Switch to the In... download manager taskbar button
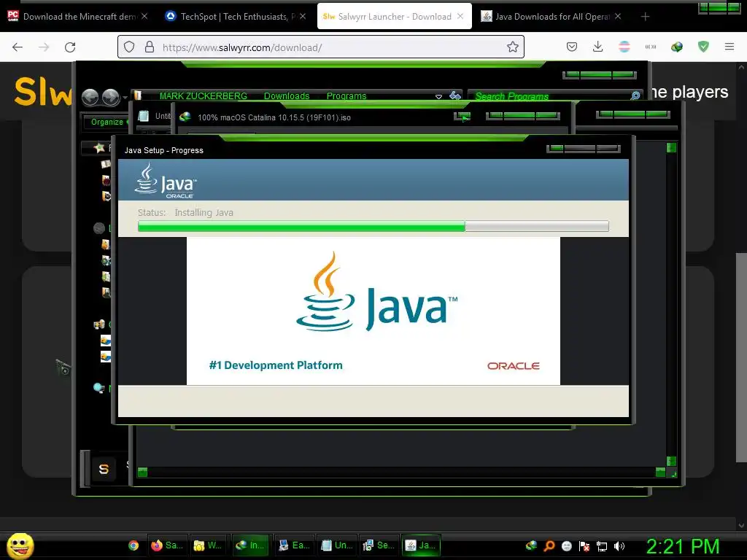Image resolution: width=747 pixels, height=560 pixels. [x=251, y=545]
